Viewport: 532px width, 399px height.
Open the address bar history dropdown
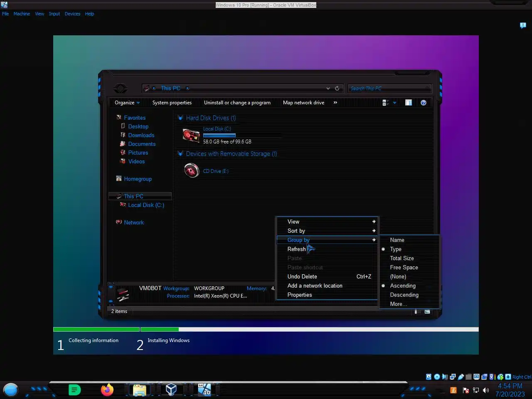click(328, 88)
